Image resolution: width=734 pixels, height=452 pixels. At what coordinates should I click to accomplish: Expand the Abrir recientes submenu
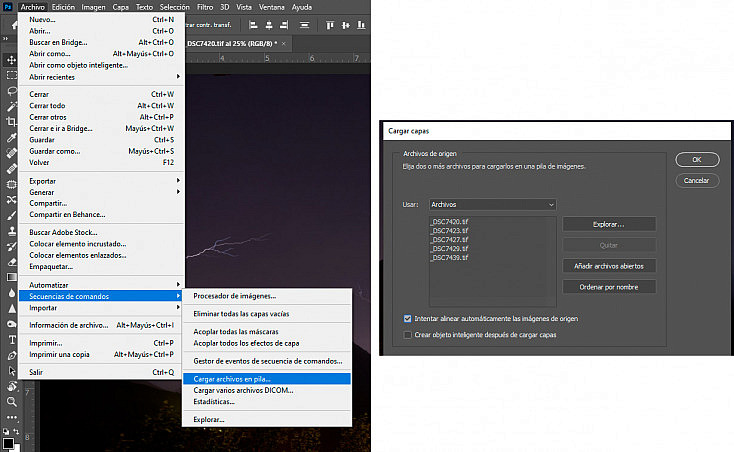pyautogui.click(x=101, y=77)
